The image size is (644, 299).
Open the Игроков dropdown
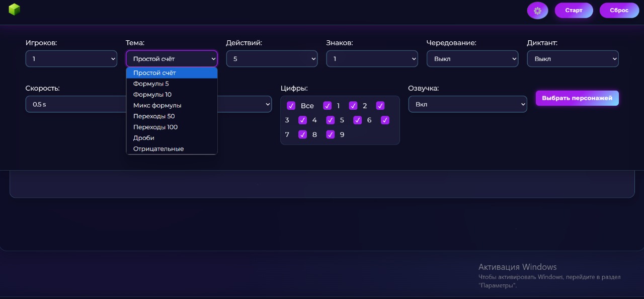click(71, 59)
